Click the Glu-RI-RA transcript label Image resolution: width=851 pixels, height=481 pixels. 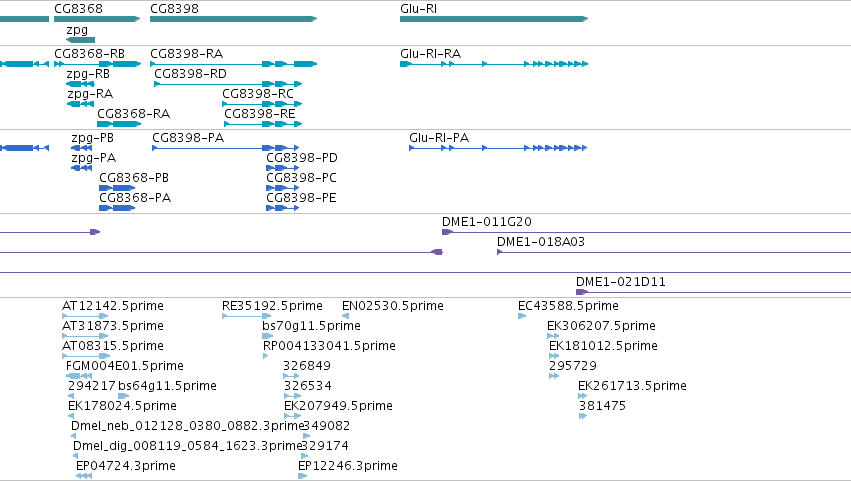pyautogui.click(x=430, y=54)
